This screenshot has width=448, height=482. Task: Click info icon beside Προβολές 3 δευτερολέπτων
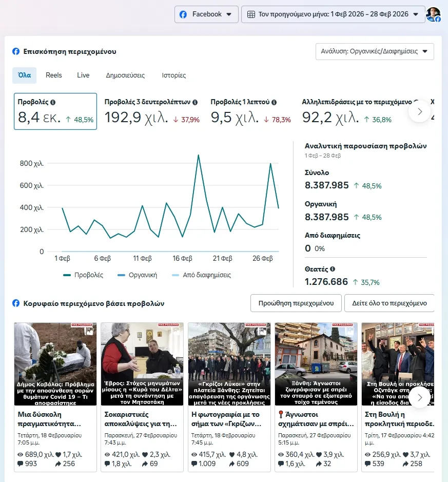coord(195,102)
